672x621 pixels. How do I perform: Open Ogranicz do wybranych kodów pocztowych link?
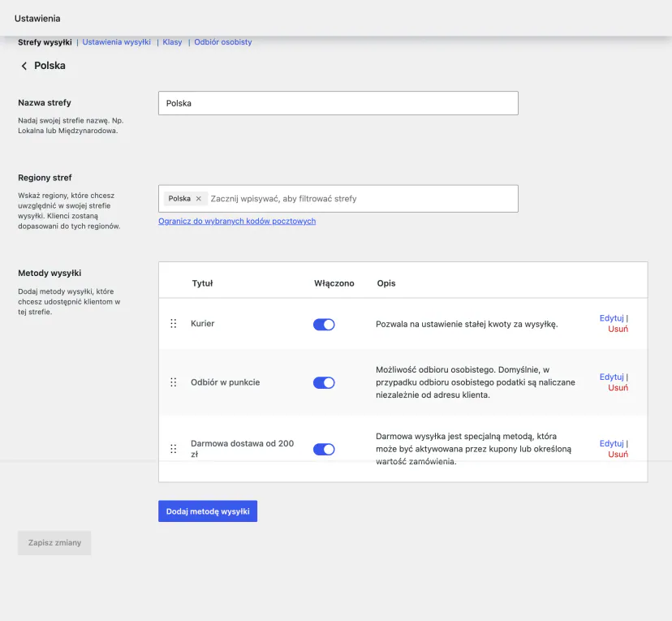click(x=237, y=221)
